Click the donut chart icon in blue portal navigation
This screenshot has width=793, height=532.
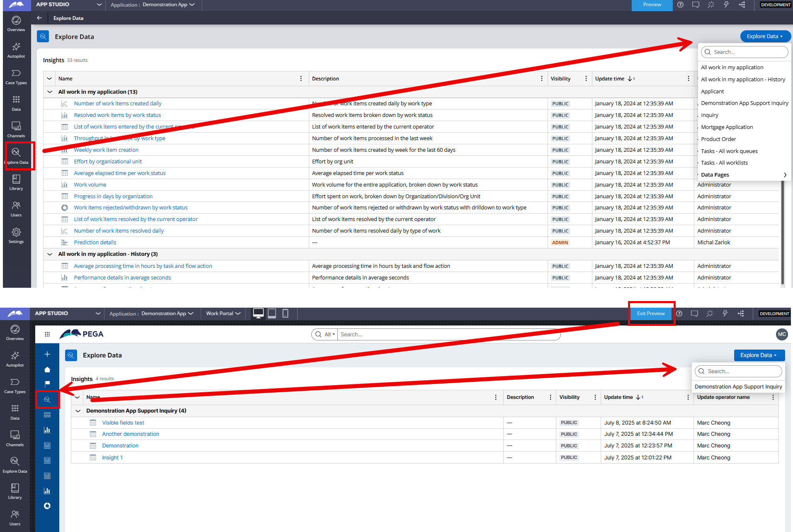(x=47, y=506)
